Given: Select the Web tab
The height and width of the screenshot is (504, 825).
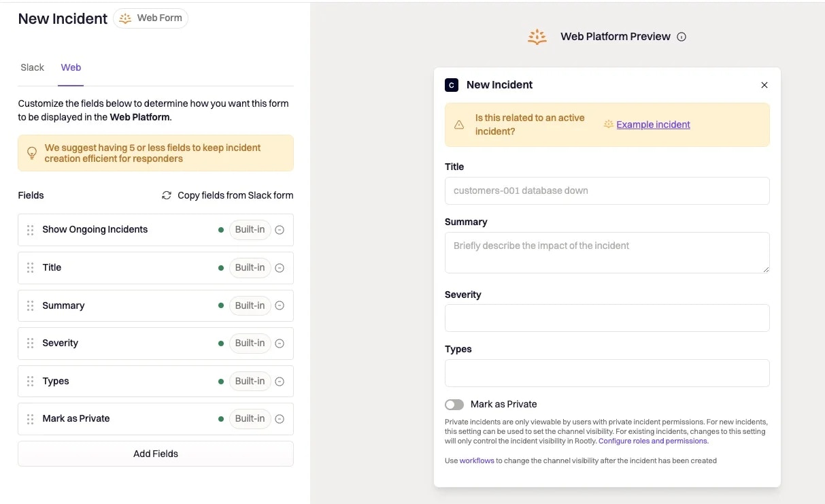Looking at the screenshot, I should (x=71, y=67).
